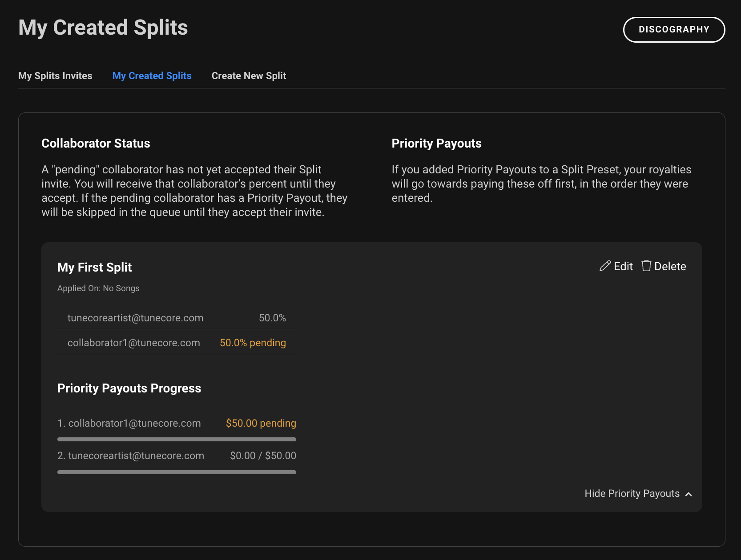Click Hide Priority Payouts text
The width and height of the screenshot is (741, 560).
(632, 494)
